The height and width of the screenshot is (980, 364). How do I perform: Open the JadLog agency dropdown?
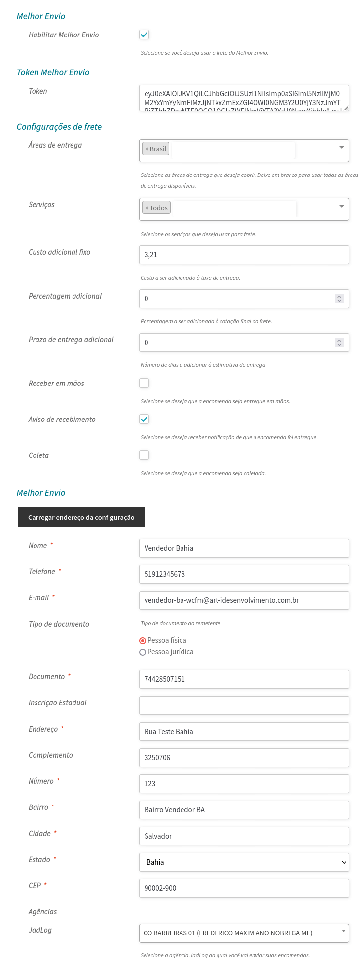(244, 933)
